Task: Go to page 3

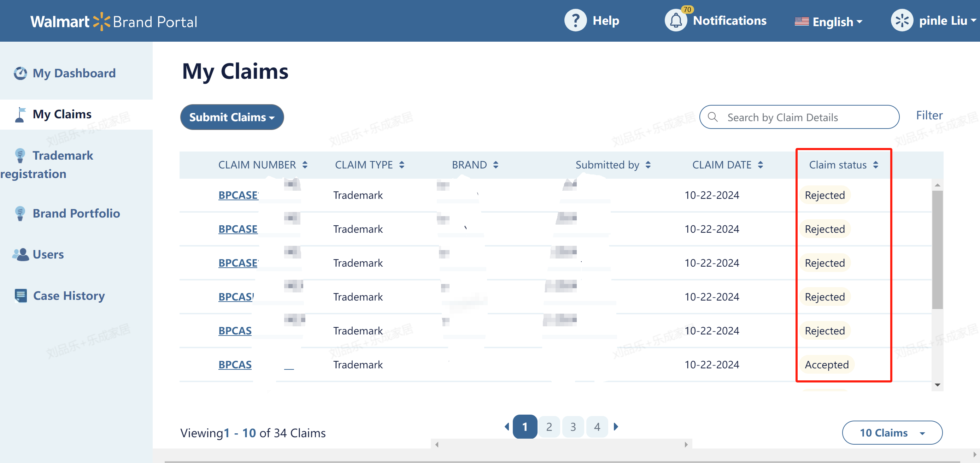Action: point(573,427)
